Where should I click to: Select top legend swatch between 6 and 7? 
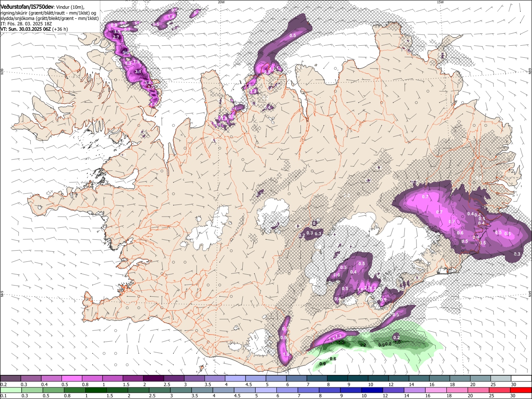pos(296,379)
